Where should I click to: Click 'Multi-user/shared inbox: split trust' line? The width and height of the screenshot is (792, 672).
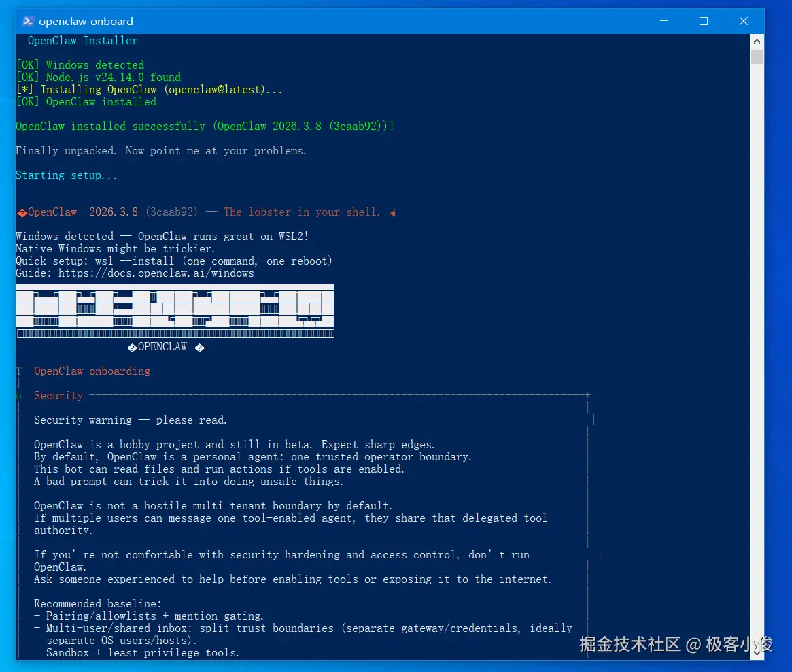click(303, 628)
